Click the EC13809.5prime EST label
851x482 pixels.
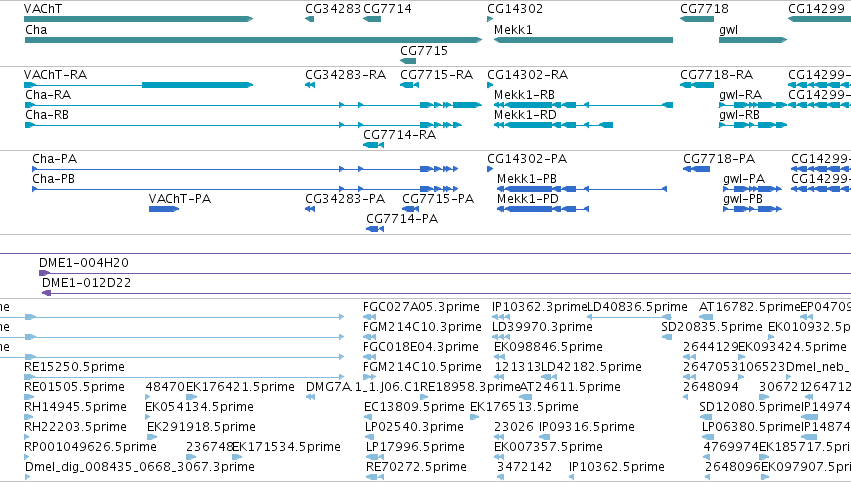[414, 407]
